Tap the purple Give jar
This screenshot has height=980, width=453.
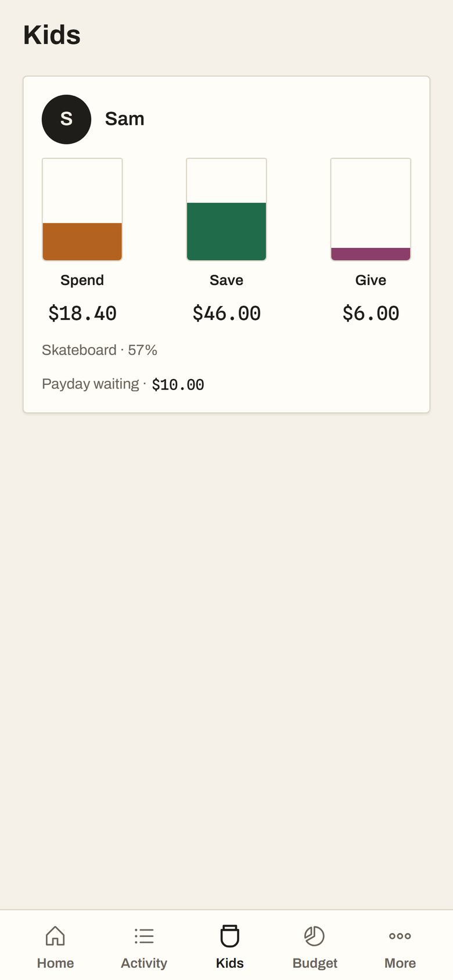[371, 210]
